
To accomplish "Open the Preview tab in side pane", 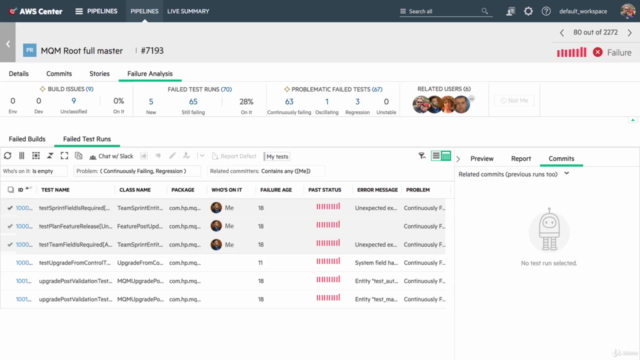I will click(482, 158).
